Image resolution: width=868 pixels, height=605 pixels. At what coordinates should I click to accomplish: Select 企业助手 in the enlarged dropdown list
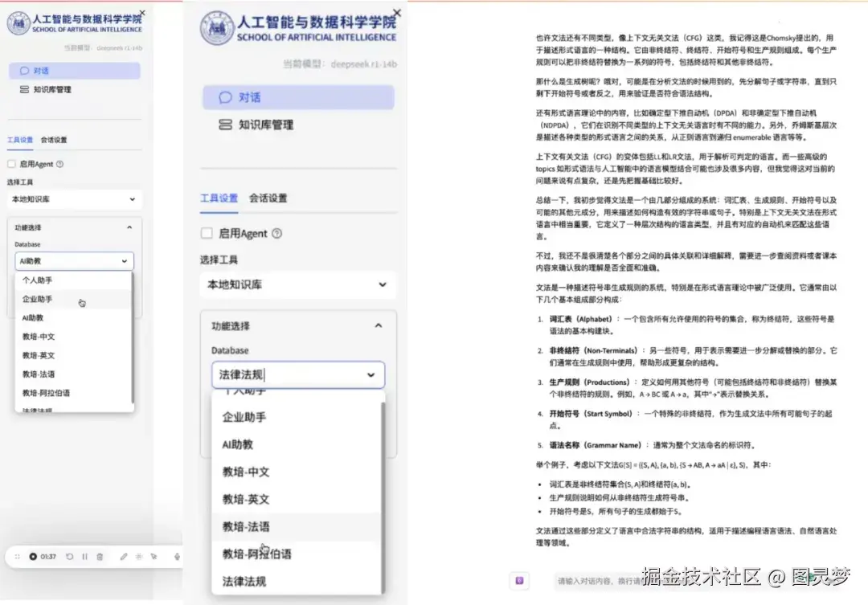296,417
